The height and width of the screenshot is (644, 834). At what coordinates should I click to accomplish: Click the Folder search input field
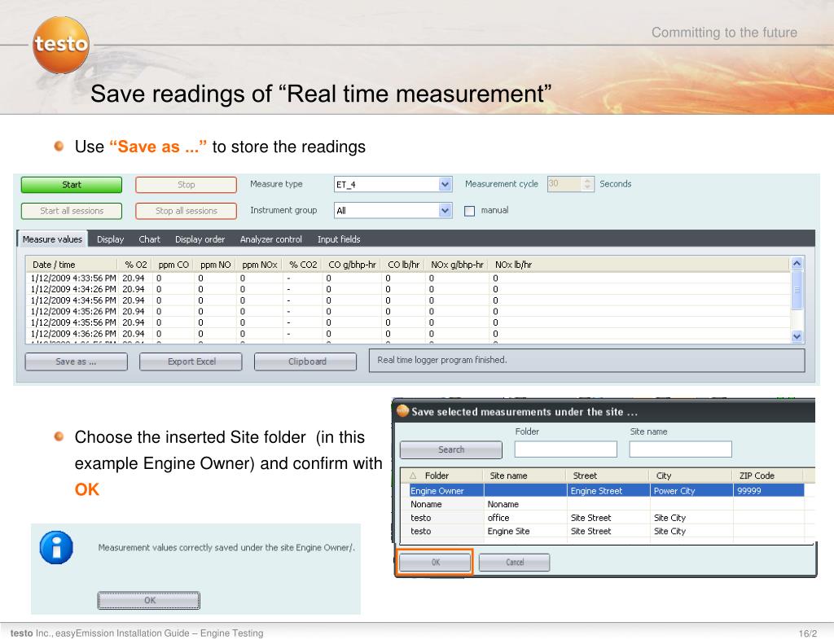(x=566, y=449)
